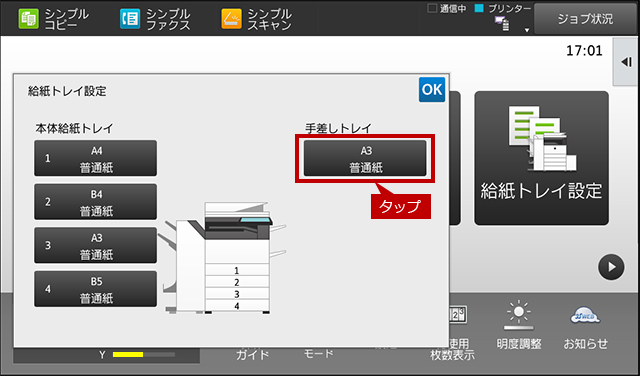Select bypass tray A3 普通紙 button
Image resolution: width=640 pixels, height=376 pixels.
(365, 158)
